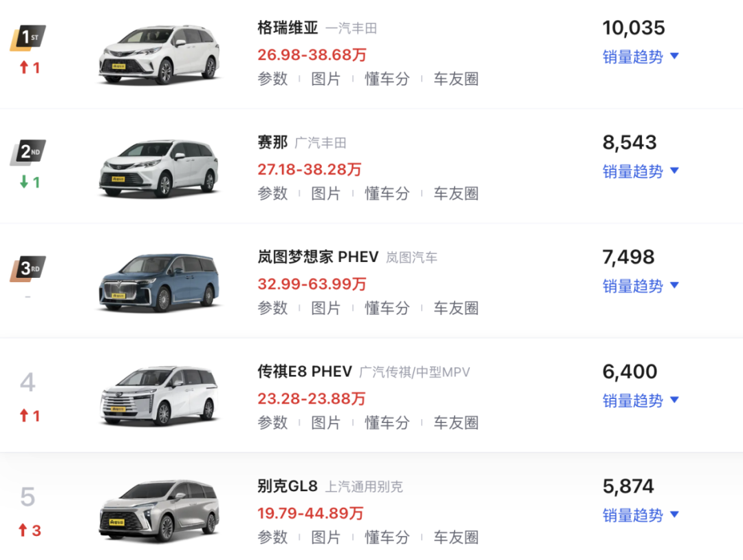Image resolution: width=743 pixels, height=560 pixels.
Task: Expand 销量趋势 for 赛那
Action: pyautogui.click(x=640, y=171)
